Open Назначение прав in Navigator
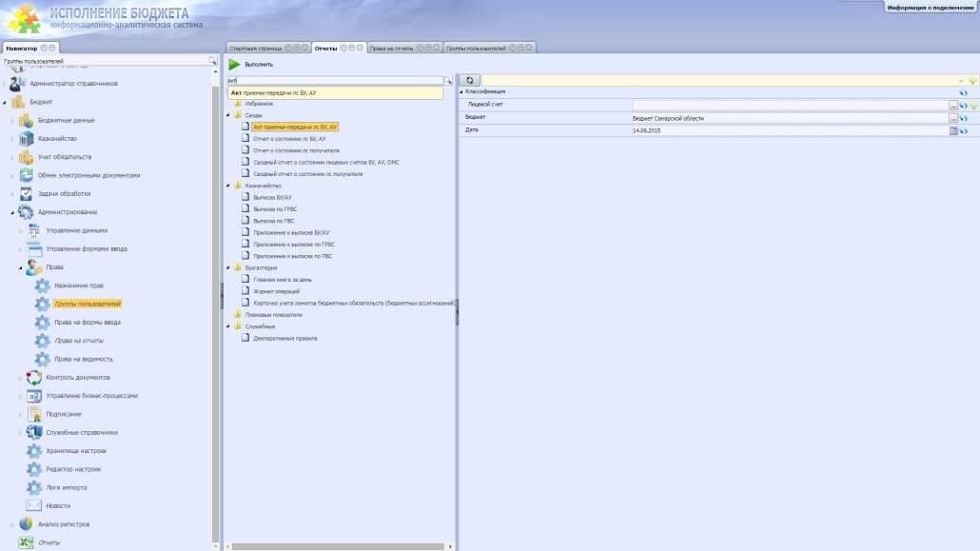The height and width of the screenshot is (551, 980). point(79,285)
